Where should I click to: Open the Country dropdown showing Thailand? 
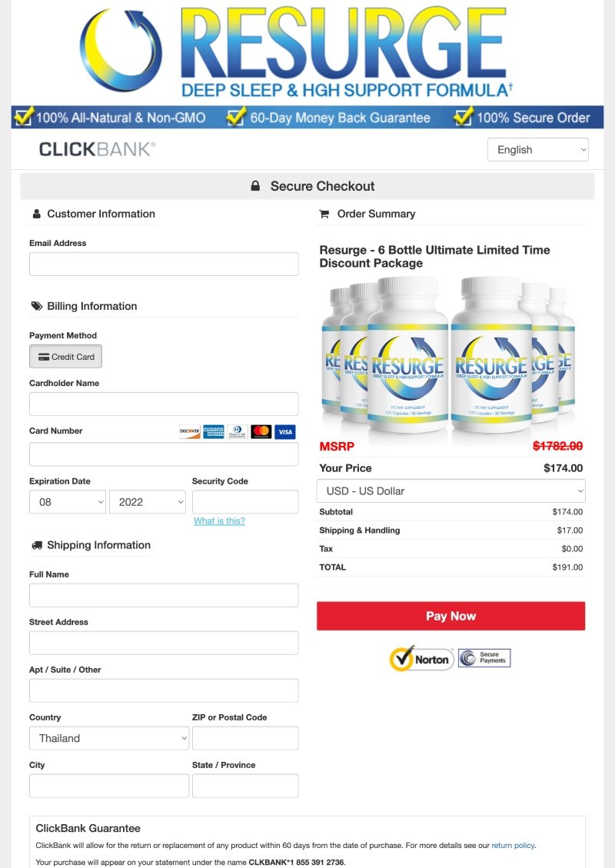pyautogui.click(x=108, y=737)
